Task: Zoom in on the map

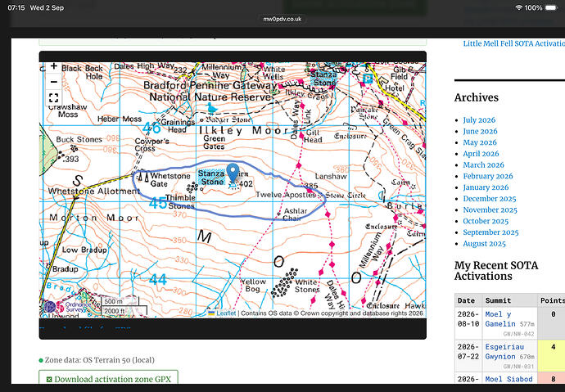Action: [x=54, y=66]
